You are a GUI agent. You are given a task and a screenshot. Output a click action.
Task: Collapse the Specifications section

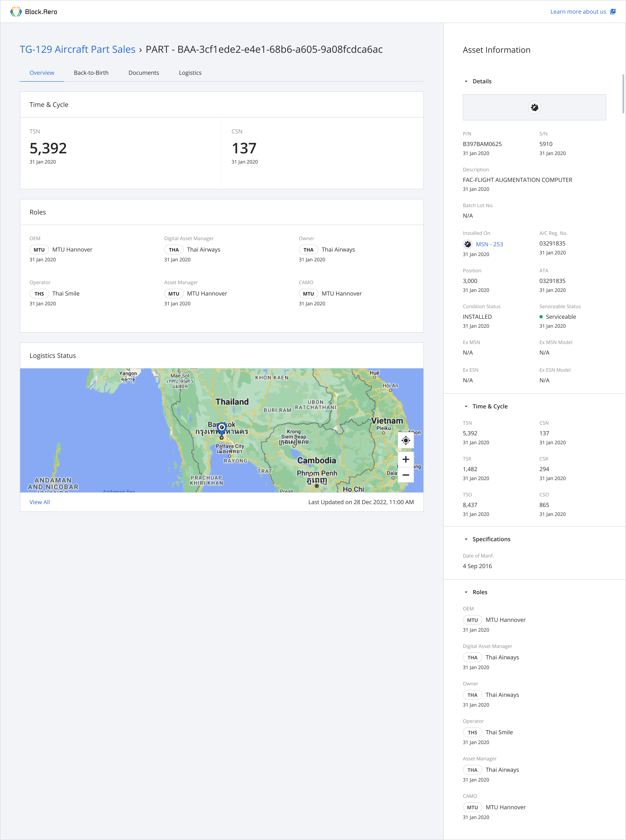coord(466,539)
